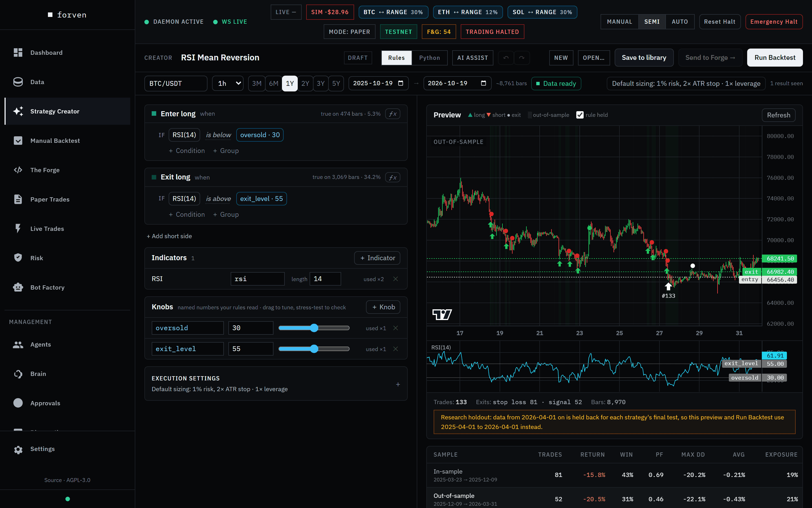Open the Paper Trades document icon
This screenshot has height=508, width=812.
[x=18, y=199]
